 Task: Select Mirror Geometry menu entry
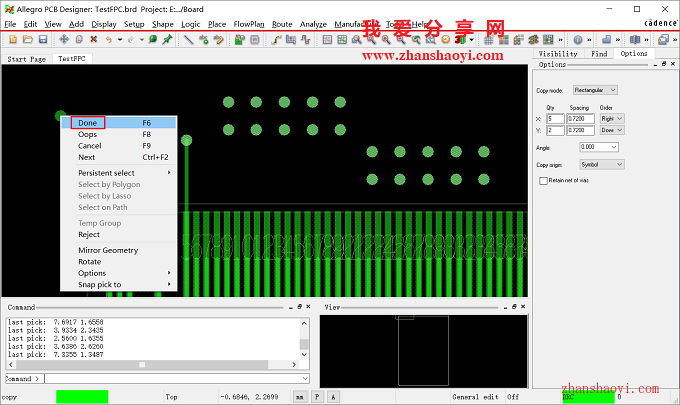(x=118, y=250)
